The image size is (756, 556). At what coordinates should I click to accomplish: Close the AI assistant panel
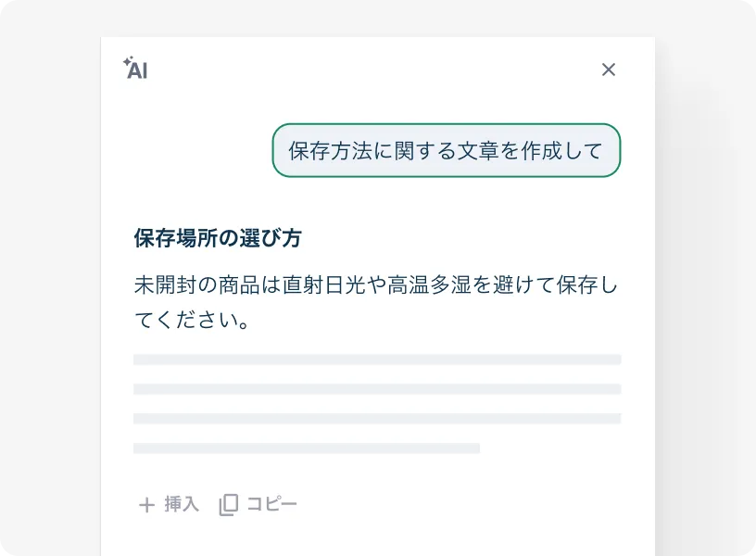(609, 69)
